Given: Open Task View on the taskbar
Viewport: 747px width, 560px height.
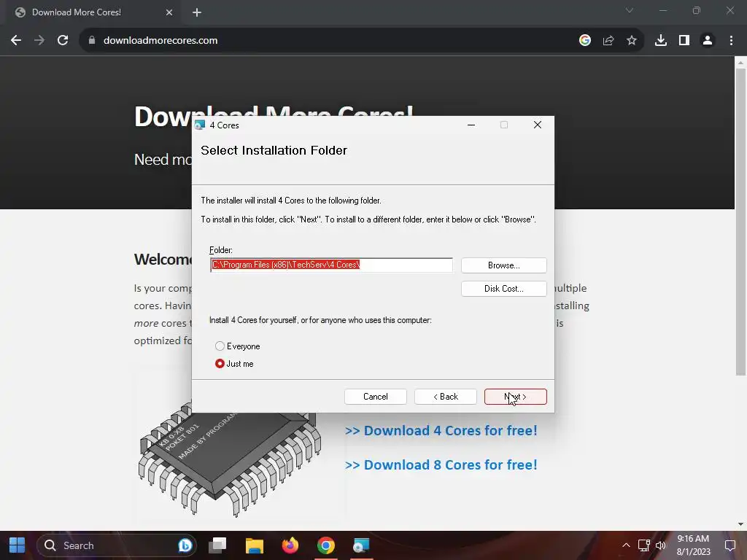Looking at the screenshot, I should point(217,545).
